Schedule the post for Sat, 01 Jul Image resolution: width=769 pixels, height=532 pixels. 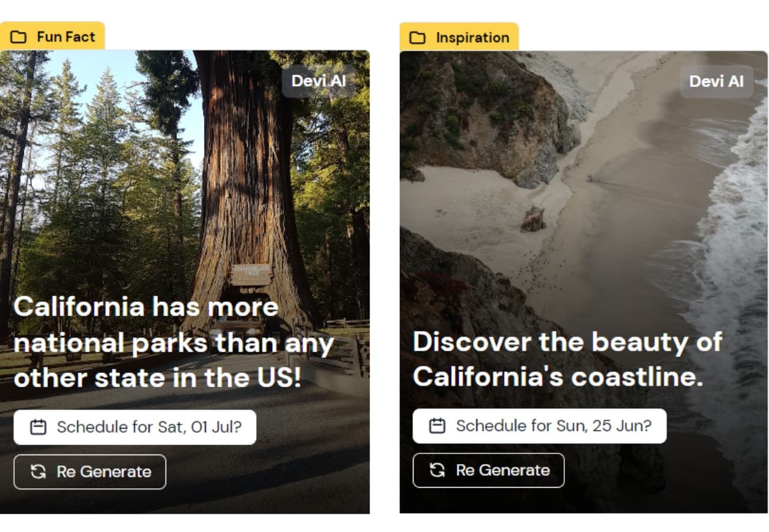[135, 427]
